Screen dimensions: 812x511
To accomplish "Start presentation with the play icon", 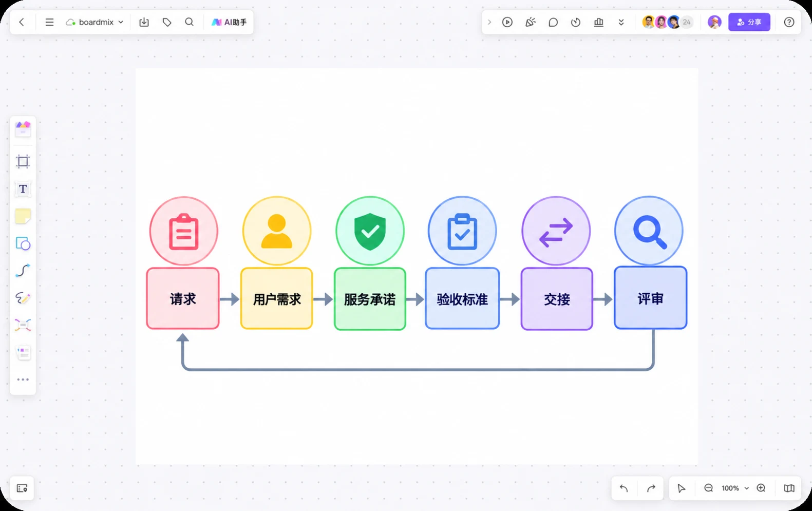I will click(x=507, y=22).
